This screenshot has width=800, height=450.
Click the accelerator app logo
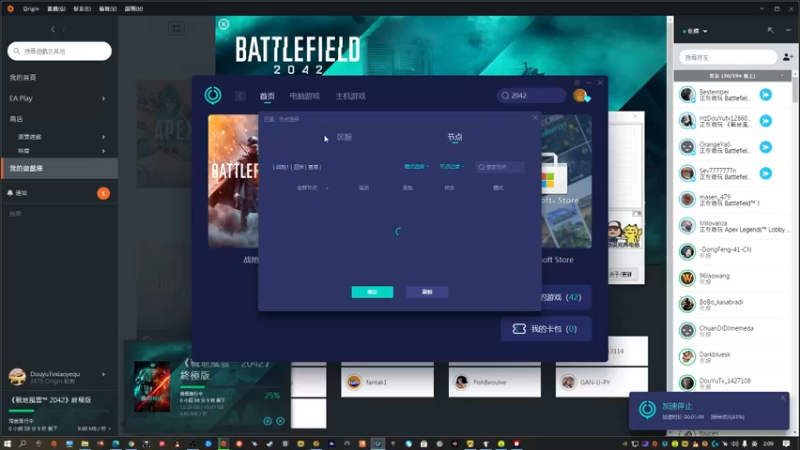[213, 95]
